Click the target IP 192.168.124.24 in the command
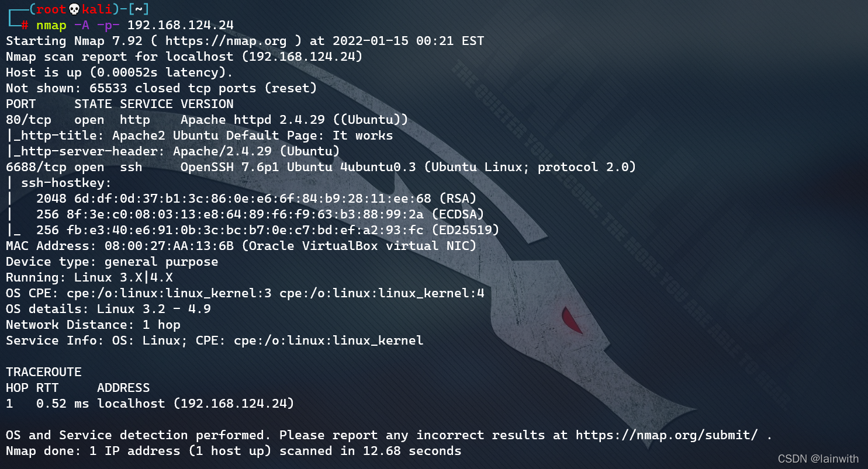The width and height of the screenshot is (868, 469). [181, 25]
